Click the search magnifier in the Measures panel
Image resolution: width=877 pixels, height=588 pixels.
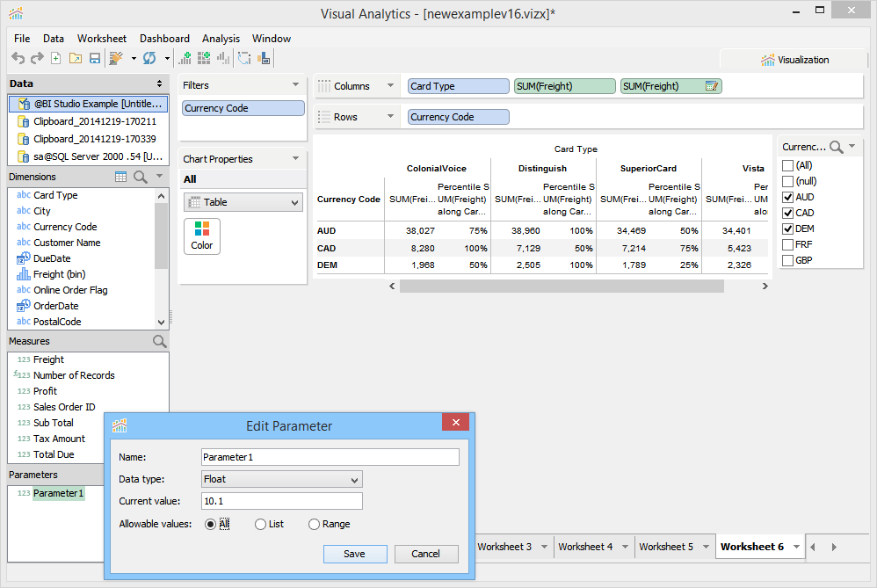(x=159, y=341)
